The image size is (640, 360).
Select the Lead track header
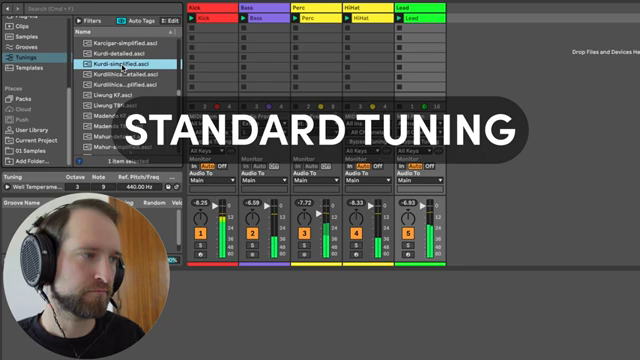[420, 8]
